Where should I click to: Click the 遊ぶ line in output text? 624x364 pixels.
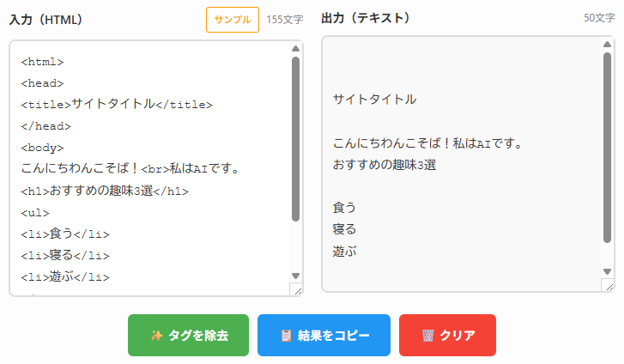[344, 252]
